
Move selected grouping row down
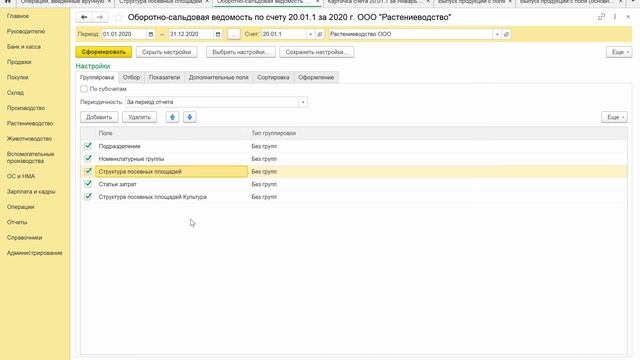(x=190, y=117)
